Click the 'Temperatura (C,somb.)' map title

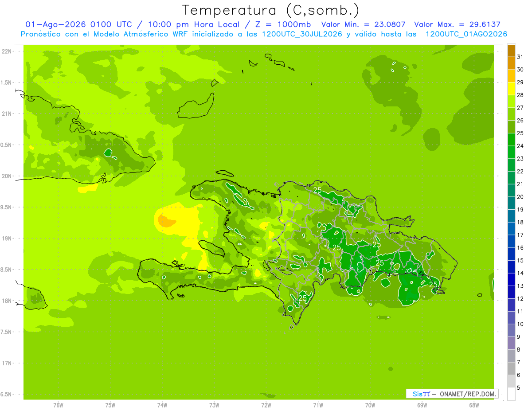[x=271, y=10]
